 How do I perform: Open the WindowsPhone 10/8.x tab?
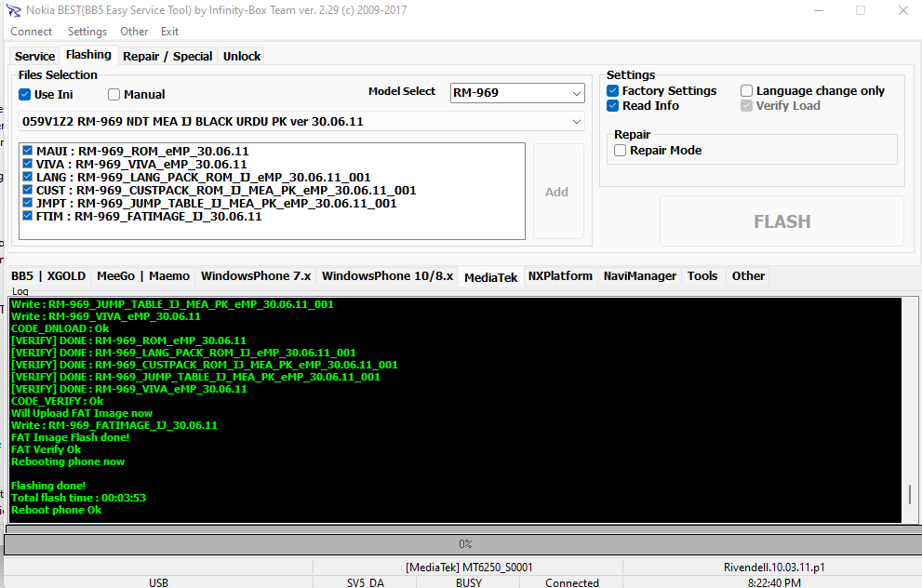[387, 276]
